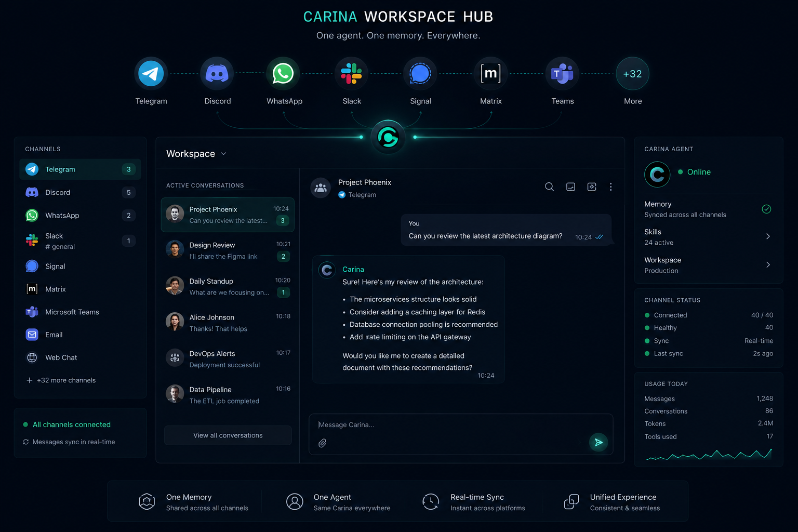Click the Signal platform icon at top
798x532 pixels.
(420, 74)
